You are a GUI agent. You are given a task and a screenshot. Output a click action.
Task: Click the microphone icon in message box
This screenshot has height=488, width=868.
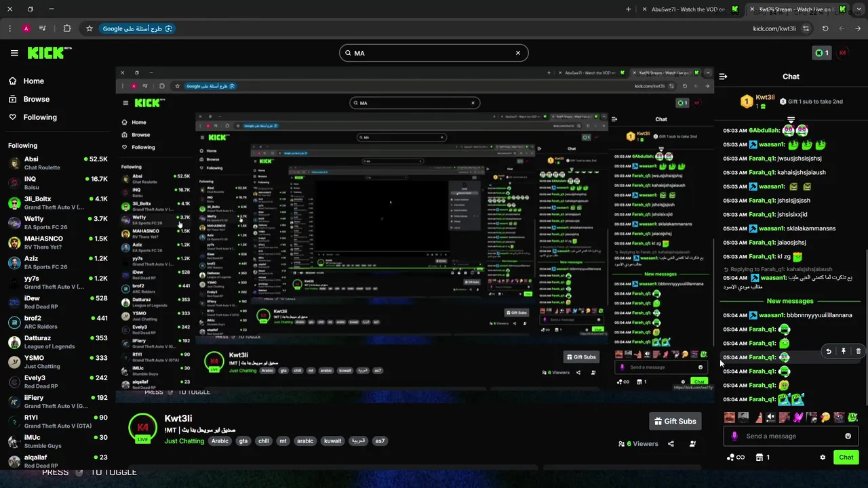734,436
